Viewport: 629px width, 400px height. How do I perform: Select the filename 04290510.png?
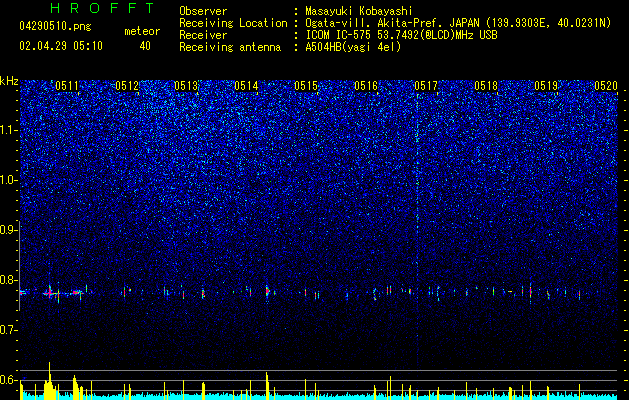coord(55,27)
